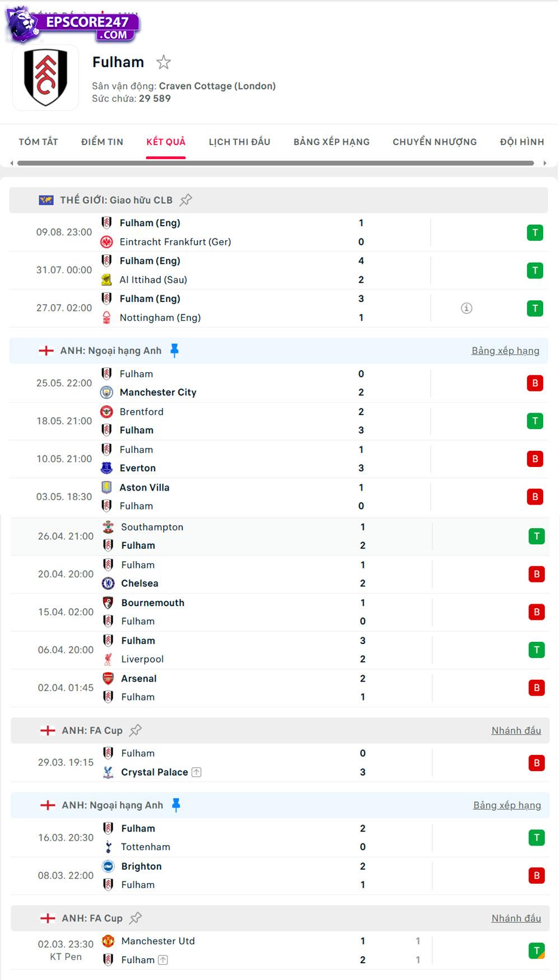
Task: Select the Manchester City team logo
Action: pyautogui.click(x=108, y=393)
